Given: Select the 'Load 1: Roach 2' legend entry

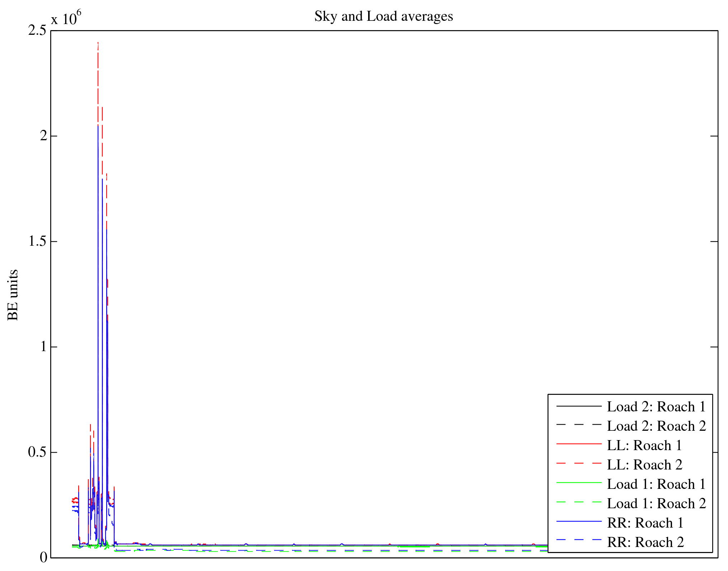Looking at the screenshot, I should tap(656, 504).
